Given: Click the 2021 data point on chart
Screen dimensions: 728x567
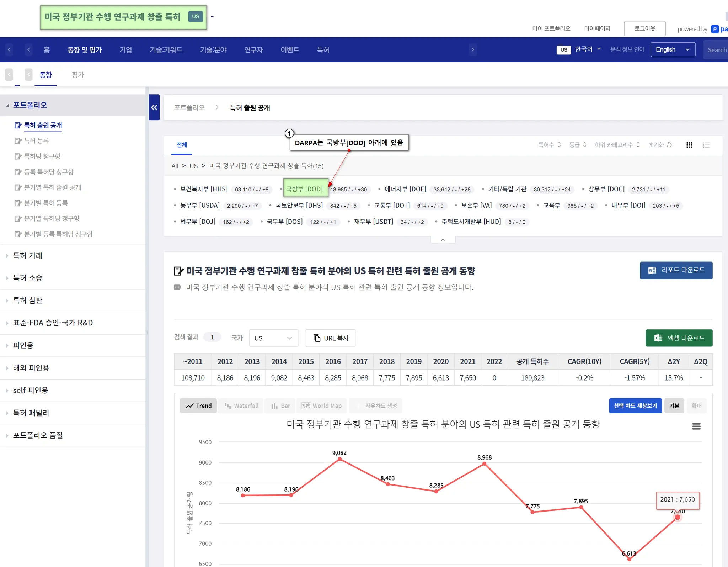Looking at the screenshot, I should point(678,517).
